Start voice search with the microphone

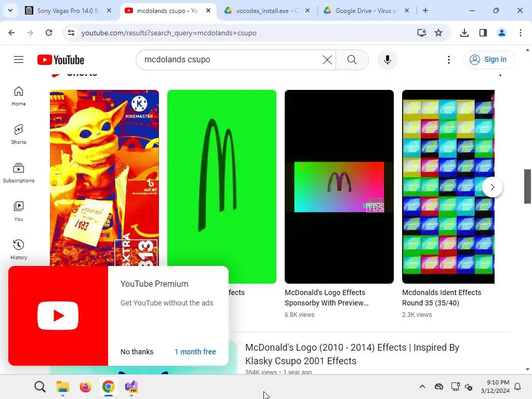tap(387, 60)
